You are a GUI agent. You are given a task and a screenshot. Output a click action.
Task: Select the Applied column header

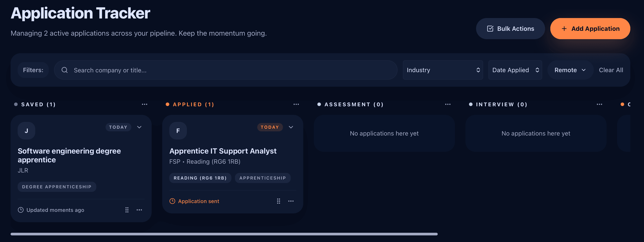point(193,104)
